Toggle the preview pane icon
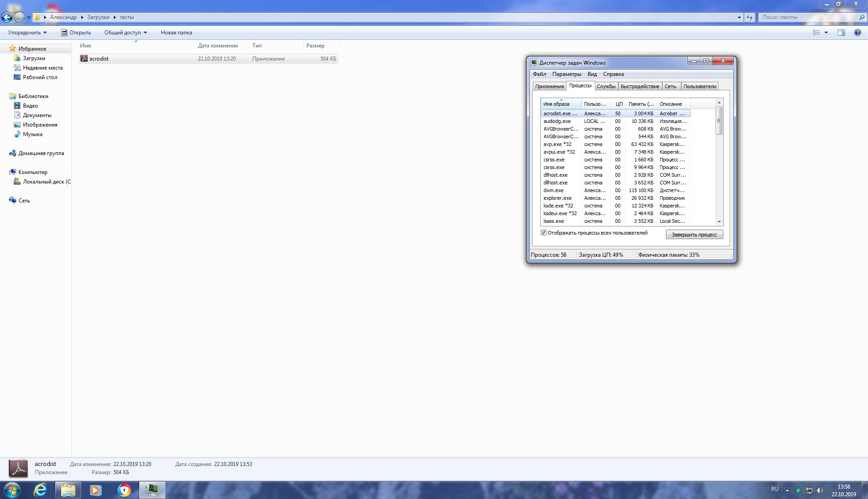This screenshot has width=868, height=499. [841, 33]
